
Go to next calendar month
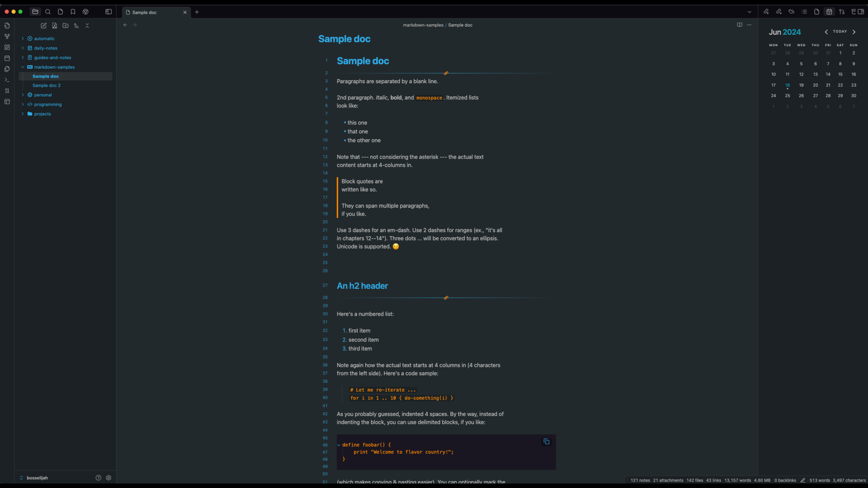(x=854, y=32)
